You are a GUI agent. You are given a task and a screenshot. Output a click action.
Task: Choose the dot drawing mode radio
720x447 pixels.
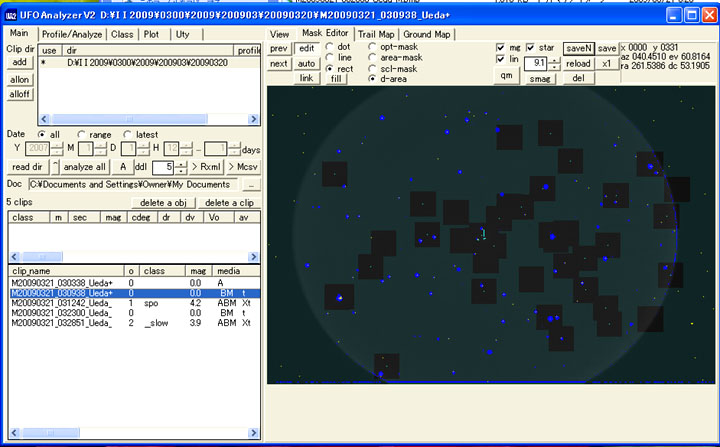pos(330,47)
